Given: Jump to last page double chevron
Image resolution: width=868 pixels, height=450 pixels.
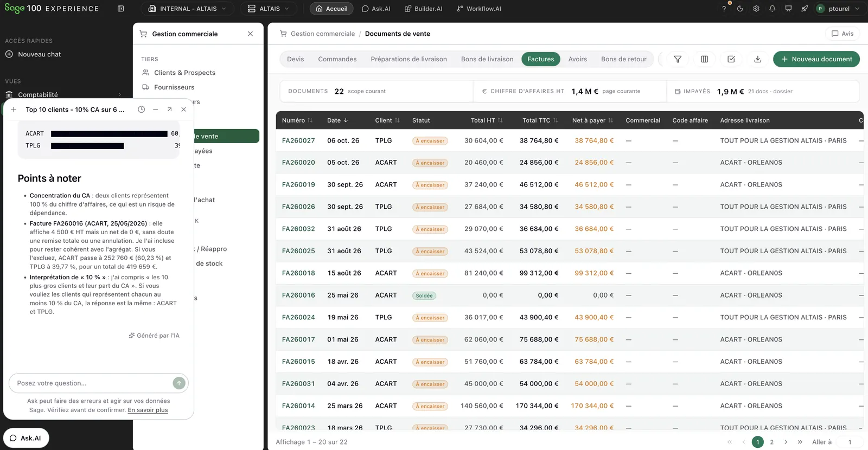Looking at the screenshot, I should 800,442.
